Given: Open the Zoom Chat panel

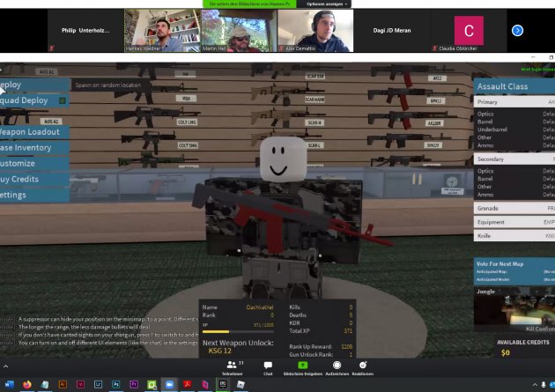Looking at the screenshot, I should (x=268, y=368).
